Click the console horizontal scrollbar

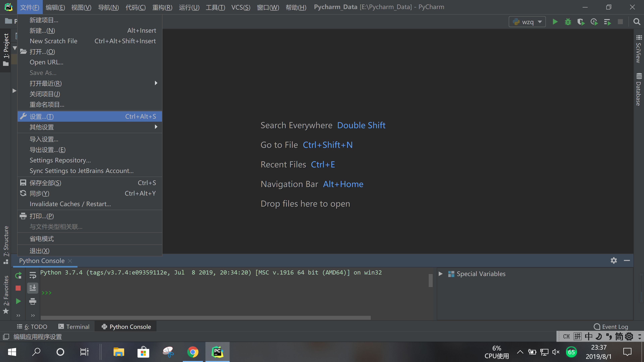click(205, 318)
